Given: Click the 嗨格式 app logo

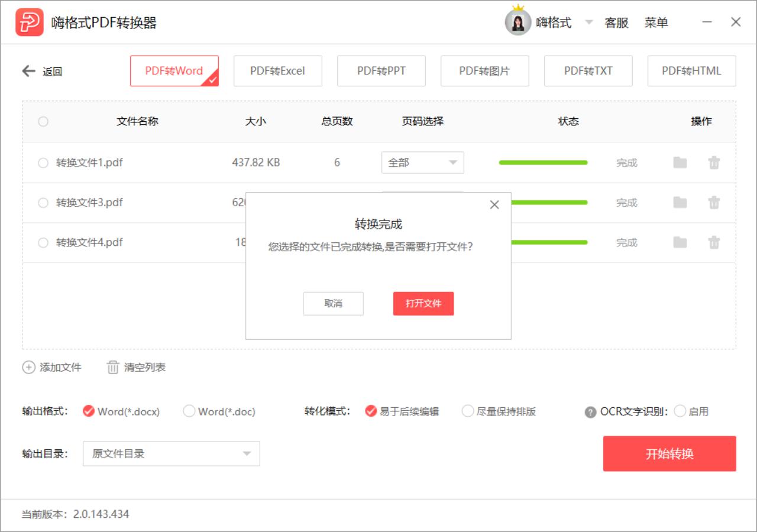Looking at the screenshot, I should (29, 22).
